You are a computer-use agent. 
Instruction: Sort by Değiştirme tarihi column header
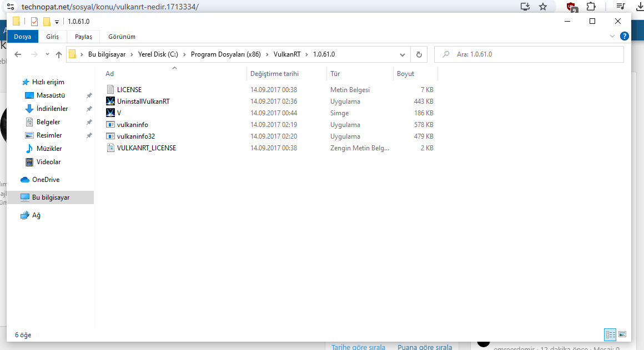point(274,74)
